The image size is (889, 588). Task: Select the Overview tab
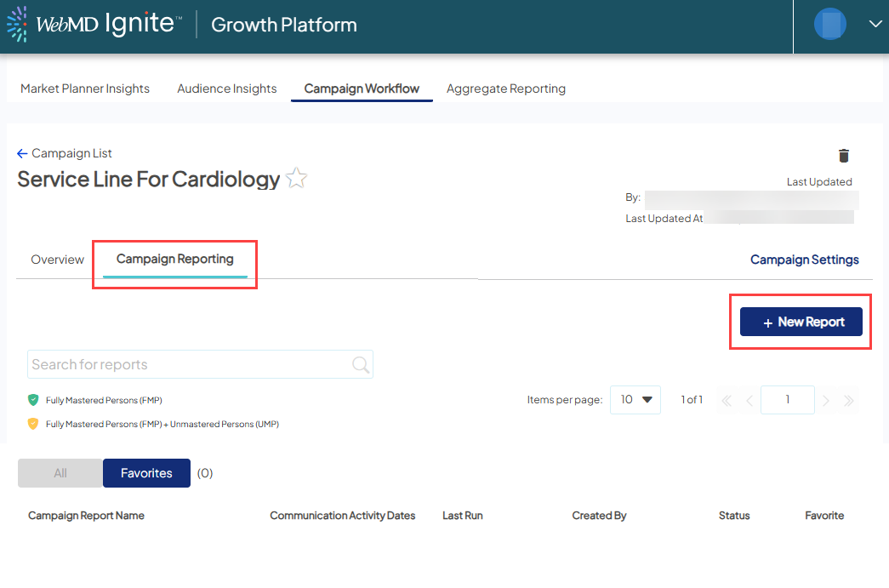(x=57, y=260)
